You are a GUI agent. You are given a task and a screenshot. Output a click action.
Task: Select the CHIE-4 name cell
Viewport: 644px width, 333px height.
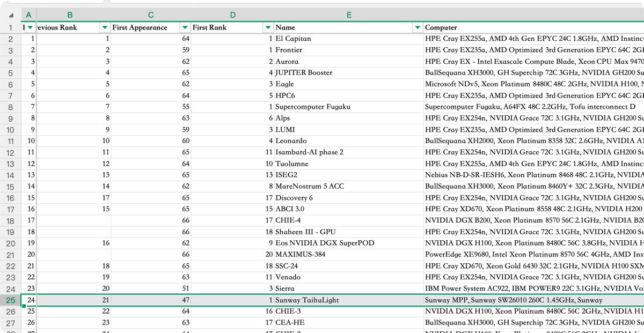pos(349,220)
